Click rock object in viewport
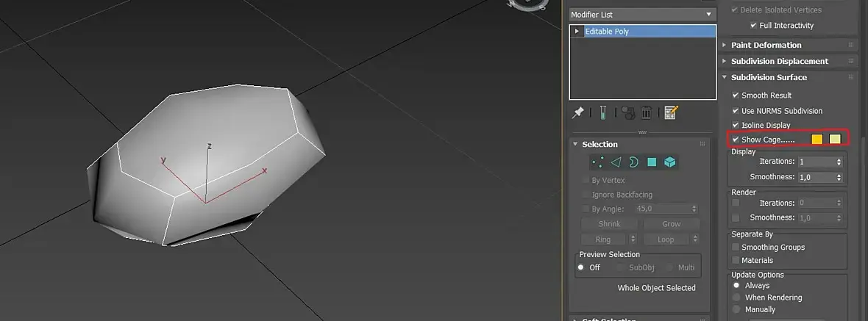Screen dimensions: 868x321 pos(204,166)
